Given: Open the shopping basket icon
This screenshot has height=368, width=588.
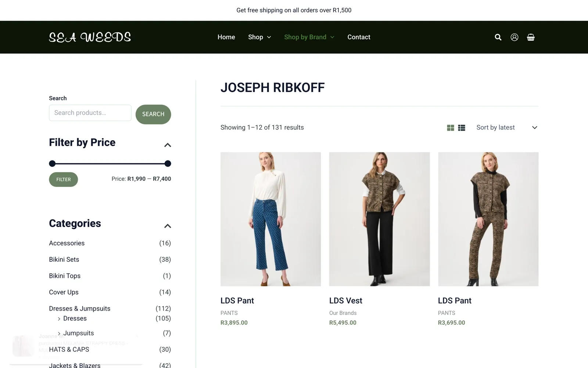Looking at the screenshot, I should [x=531, y=37].
